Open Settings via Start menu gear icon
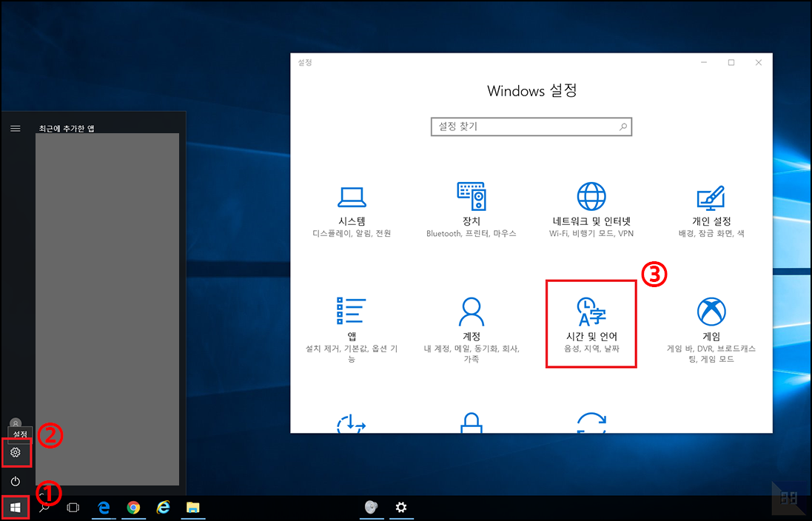 tap(16, 453)
